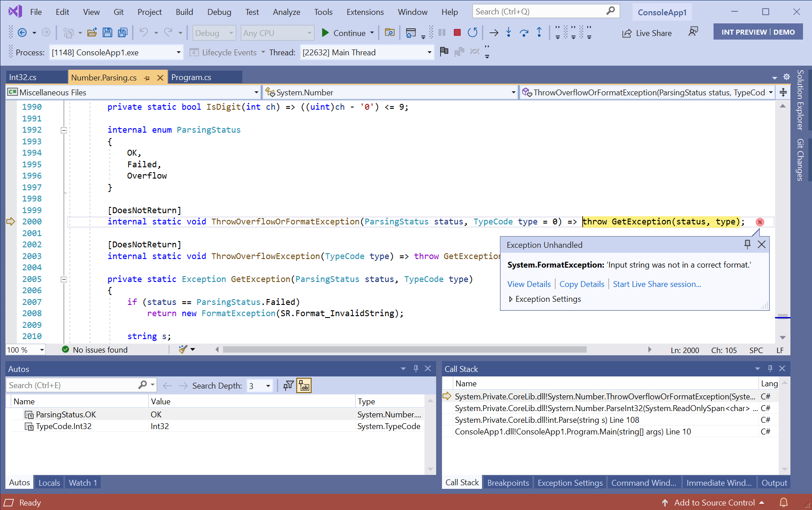Screen dimensions: 812x510
Task: Open the Debug configuration dropdown
Action: pyautogui.click(x=214, y=33)
